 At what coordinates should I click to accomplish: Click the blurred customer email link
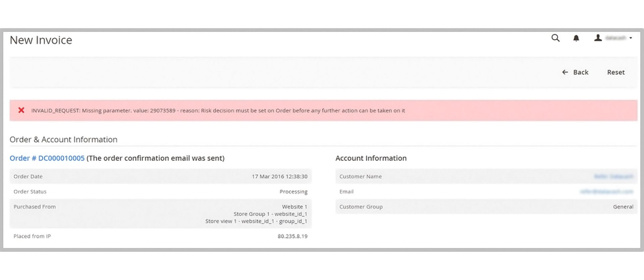(x=606, y=191)
